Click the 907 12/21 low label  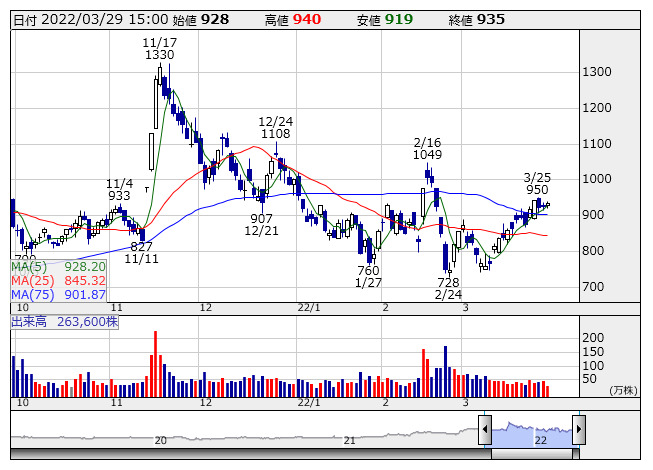[261, 224]
